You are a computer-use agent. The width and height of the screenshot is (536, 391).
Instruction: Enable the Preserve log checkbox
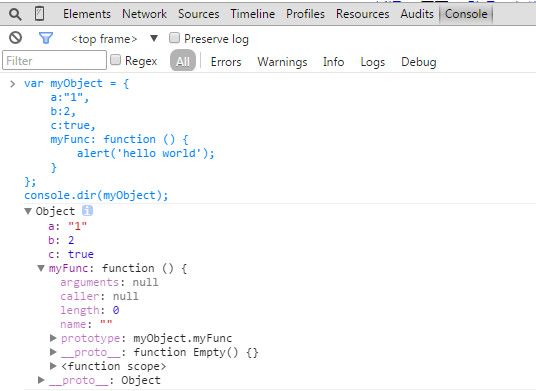tap(174, 38)
